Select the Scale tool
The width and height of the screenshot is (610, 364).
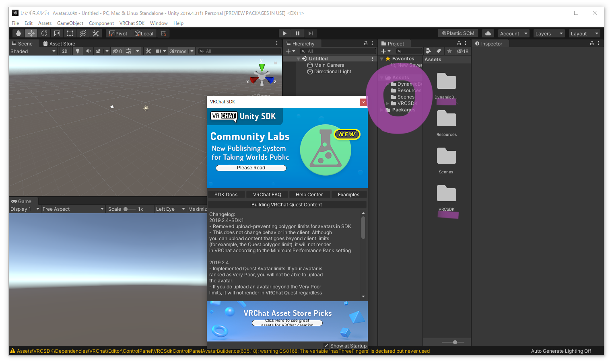[x=57, y=33]
